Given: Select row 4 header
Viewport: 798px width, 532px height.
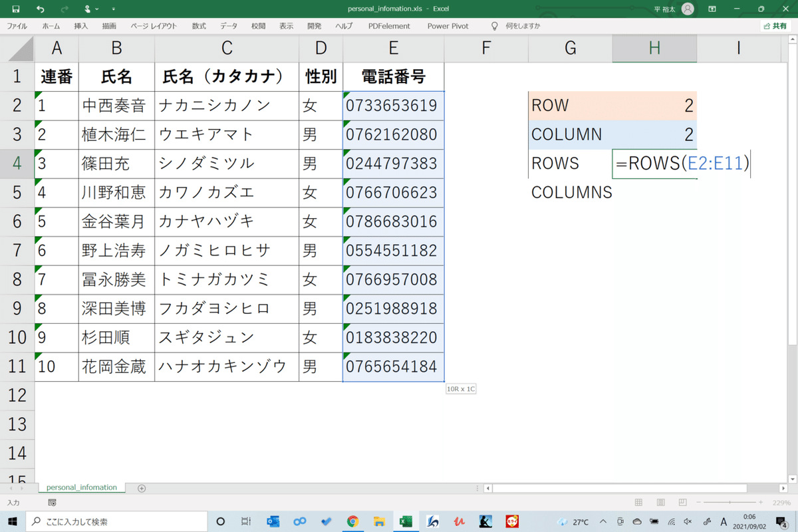Looking at the screenshot, I should pos(17,164).
